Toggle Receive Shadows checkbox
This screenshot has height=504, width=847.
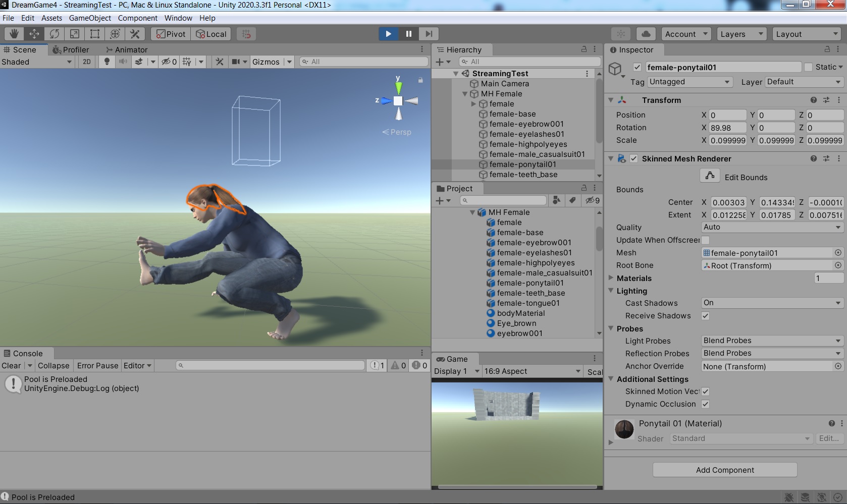(x=706, y=316)
